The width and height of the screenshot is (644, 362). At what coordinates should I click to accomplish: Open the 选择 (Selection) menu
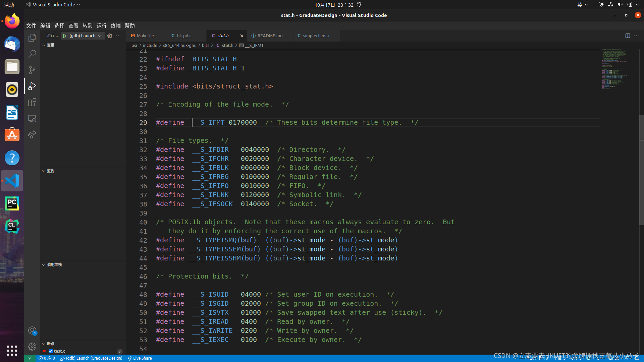pos(59,26)
